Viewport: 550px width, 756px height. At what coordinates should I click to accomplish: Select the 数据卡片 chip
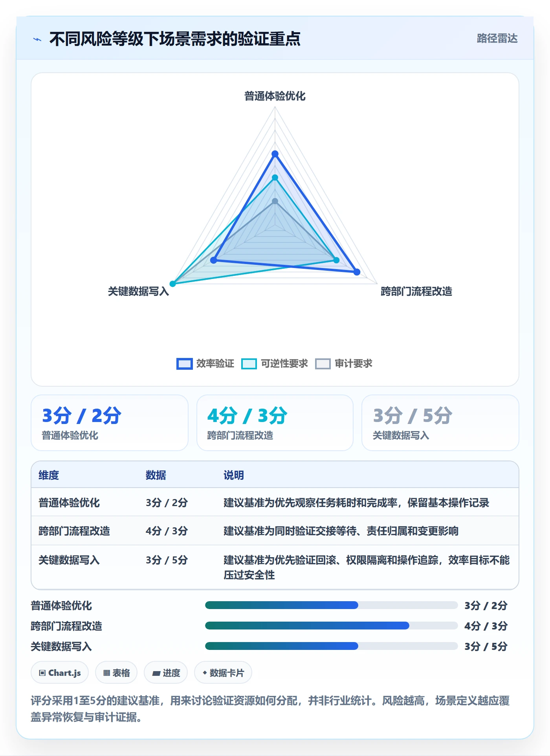[x=223, y=673]
